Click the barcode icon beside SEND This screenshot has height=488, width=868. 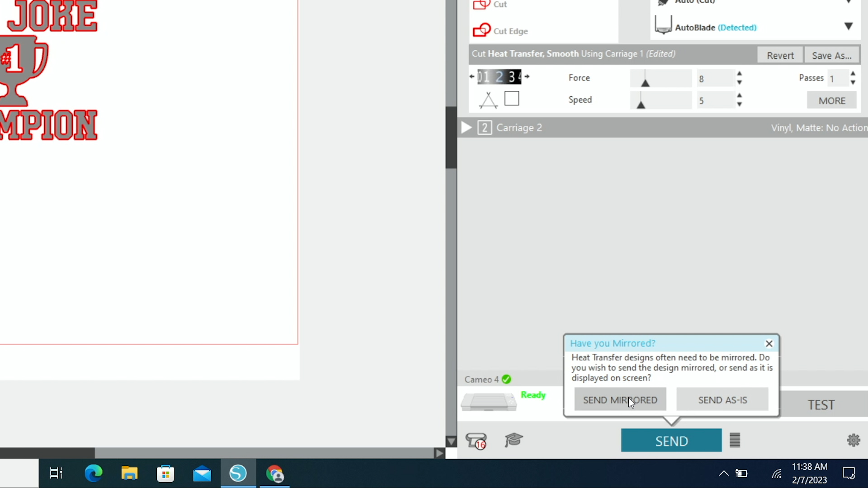pos(735,440)
